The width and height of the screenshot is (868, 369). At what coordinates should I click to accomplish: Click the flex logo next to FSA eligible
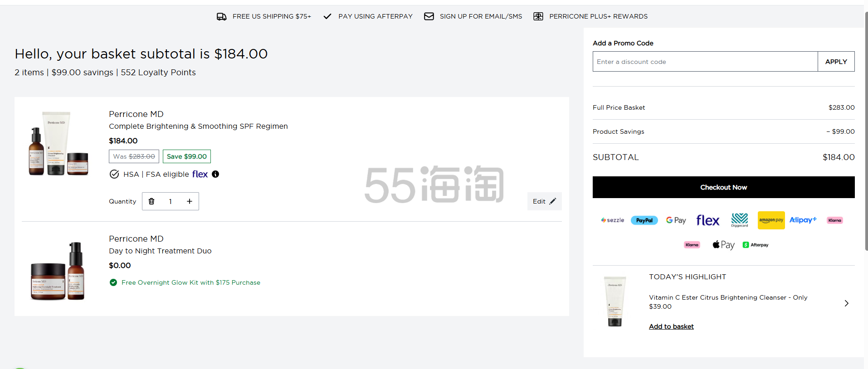(200, 174)
